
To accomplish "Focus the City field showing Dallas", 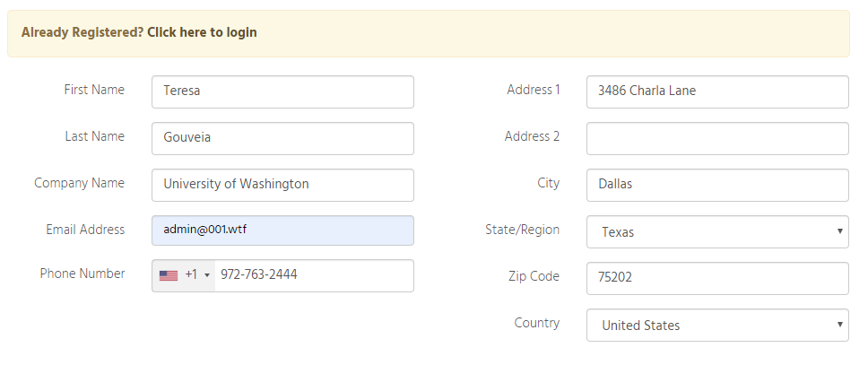I will click(717, 185).
